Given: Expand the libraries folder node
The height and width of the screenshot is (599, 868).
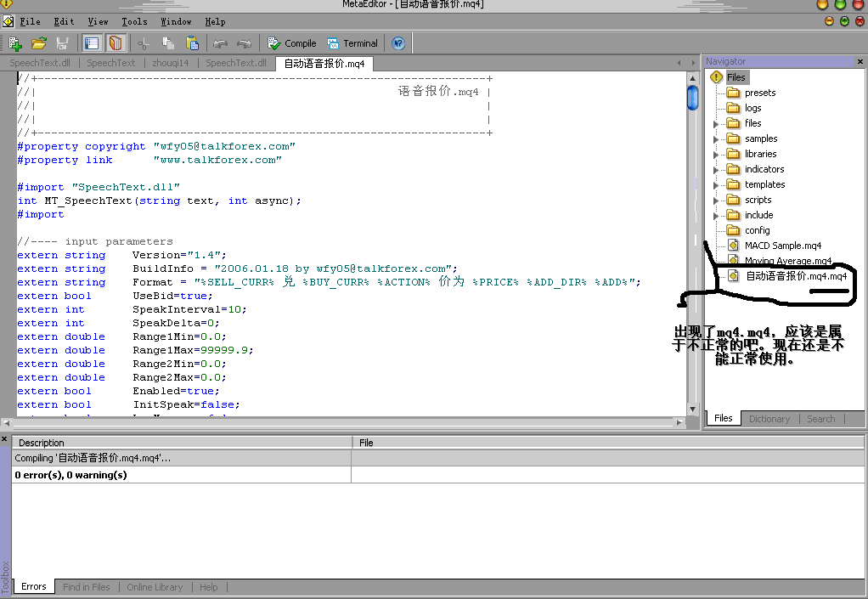Looking at the screenshot, I should point(716,155).
